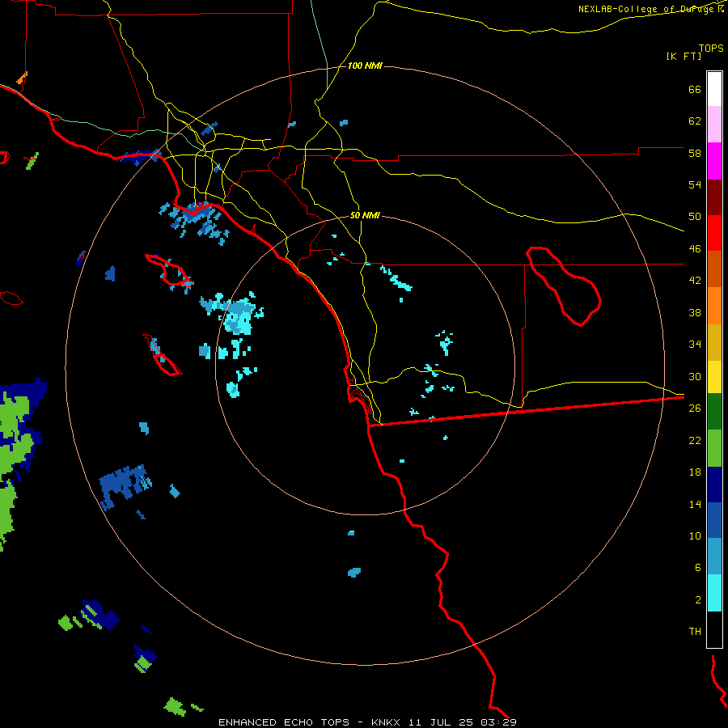Click the "2" legend value

(698, 600)
